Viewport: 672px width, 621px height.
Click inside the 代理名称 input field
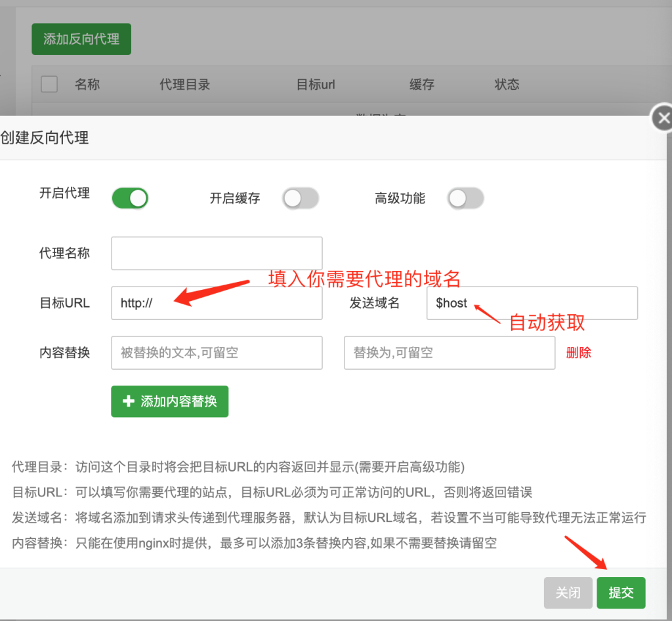[217, 253]
